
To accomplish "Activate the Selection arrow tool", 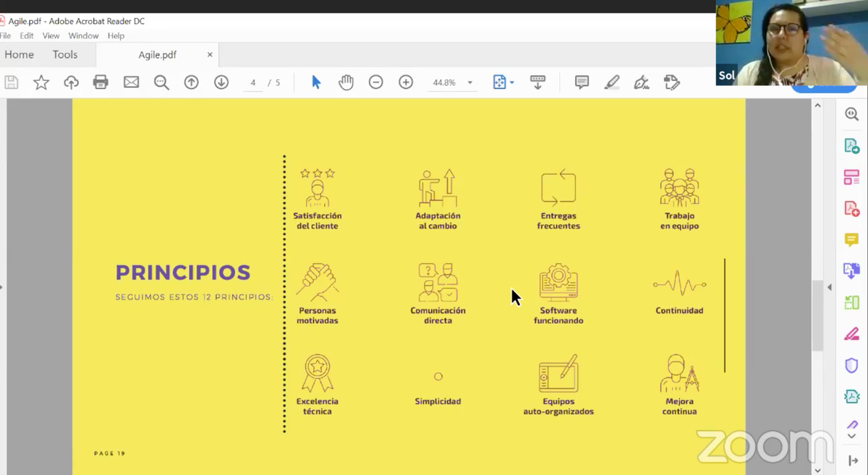I will click(316, 82).
